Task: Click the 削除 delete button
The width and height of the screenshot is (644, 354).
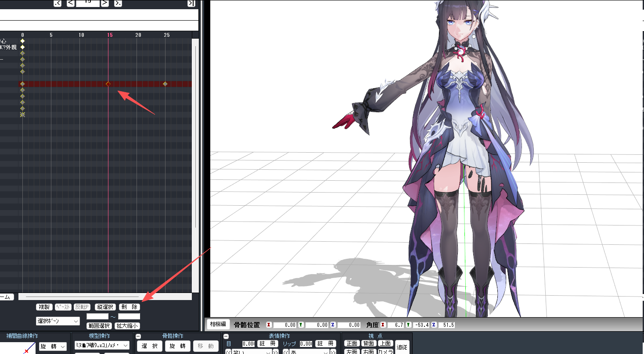Action: (130, 307)
